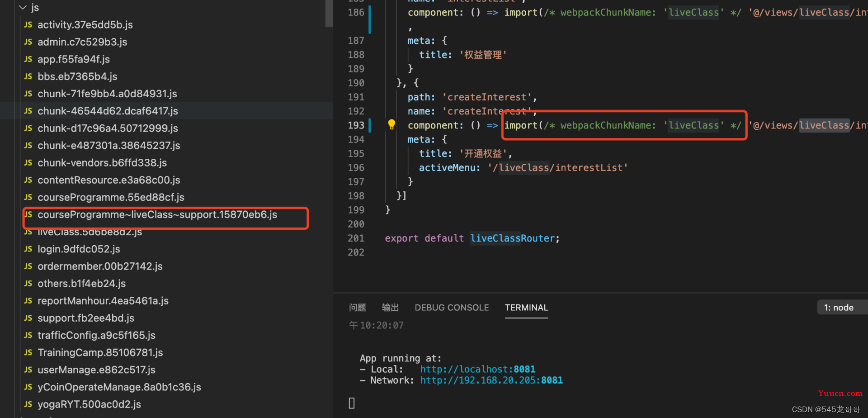Click the '权益管理' title string
868x418 pixels.
click(x=483, y=55)
